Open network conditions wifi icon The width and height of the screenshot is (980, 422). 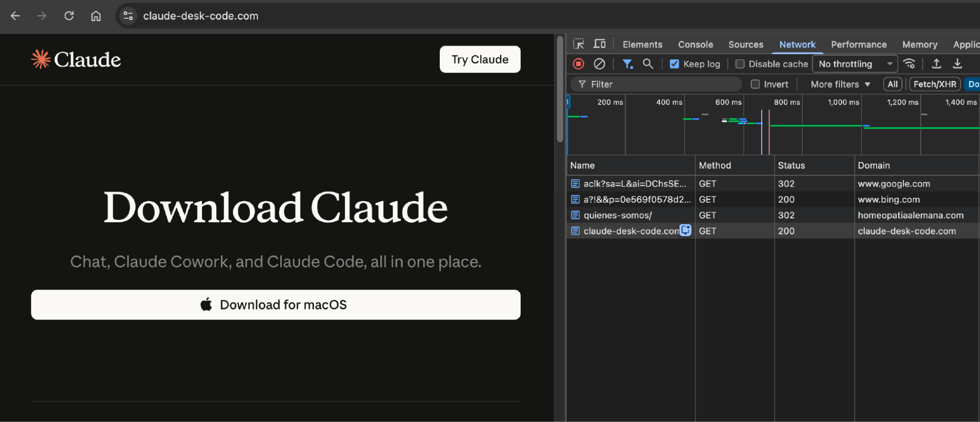tap(909, 64)
